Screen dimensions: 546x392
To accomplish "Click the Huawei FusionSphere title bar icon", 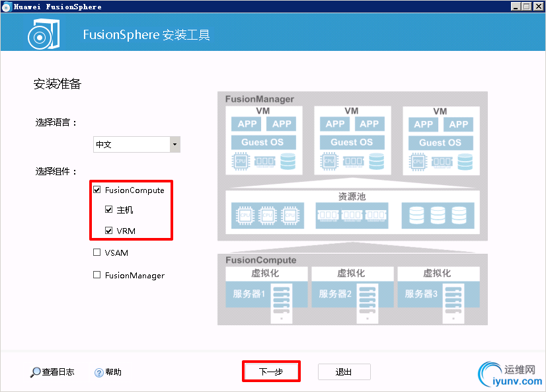I will click(x=7, y=7).
